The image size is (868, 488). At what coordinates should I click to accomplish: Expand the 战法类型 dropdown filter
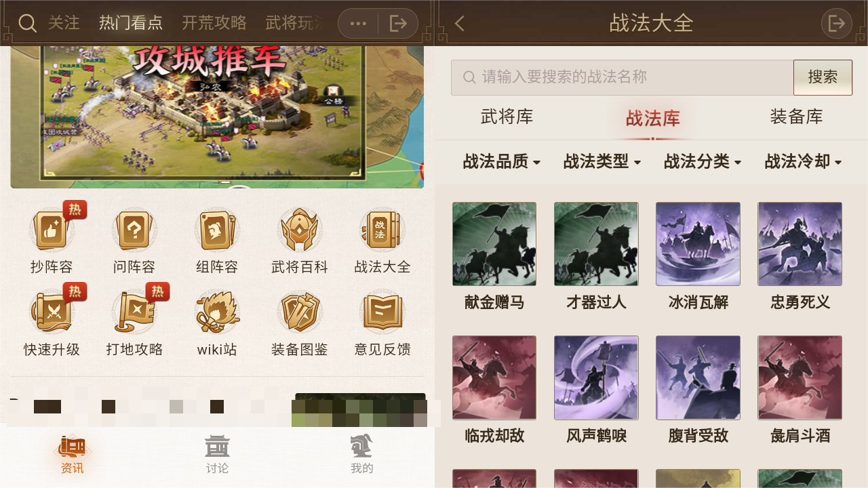602,161
